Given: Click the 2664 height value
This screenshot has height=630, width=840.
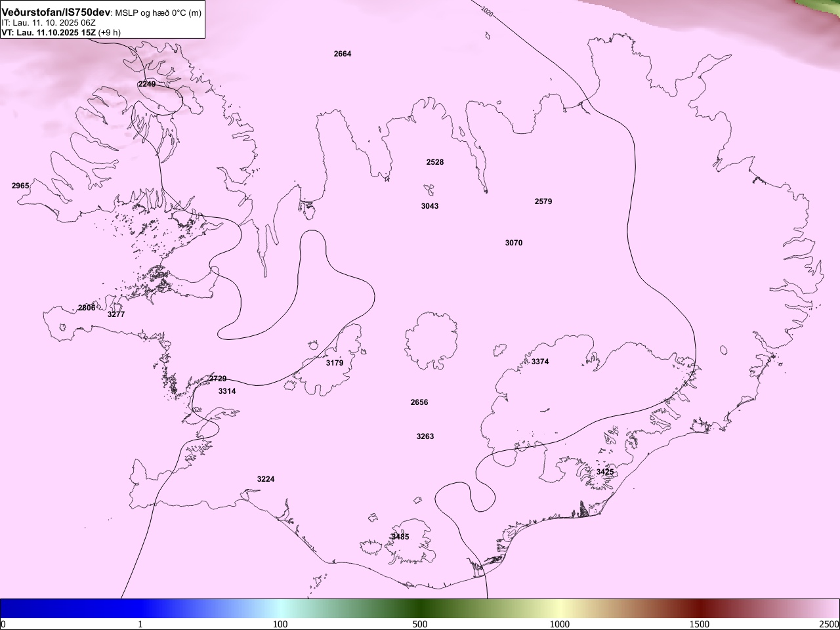Looking at the screenshot, I should pos(343,54).
